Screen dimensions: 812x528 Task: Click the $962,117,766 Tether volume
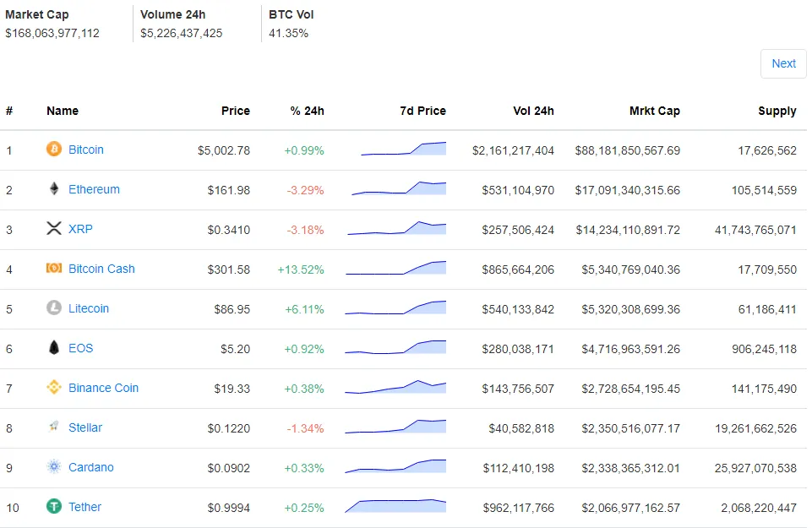(518, 508)
